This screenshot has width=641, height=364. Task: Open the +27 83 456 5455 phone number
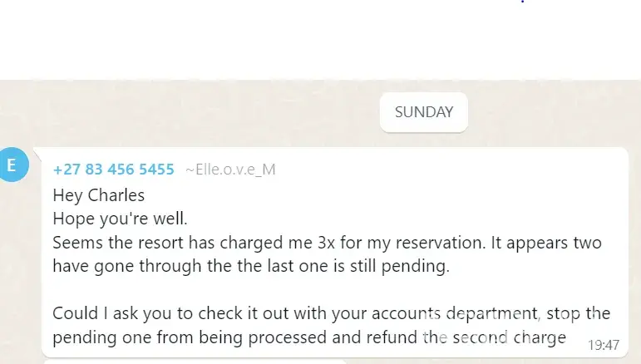click(113, 170)
